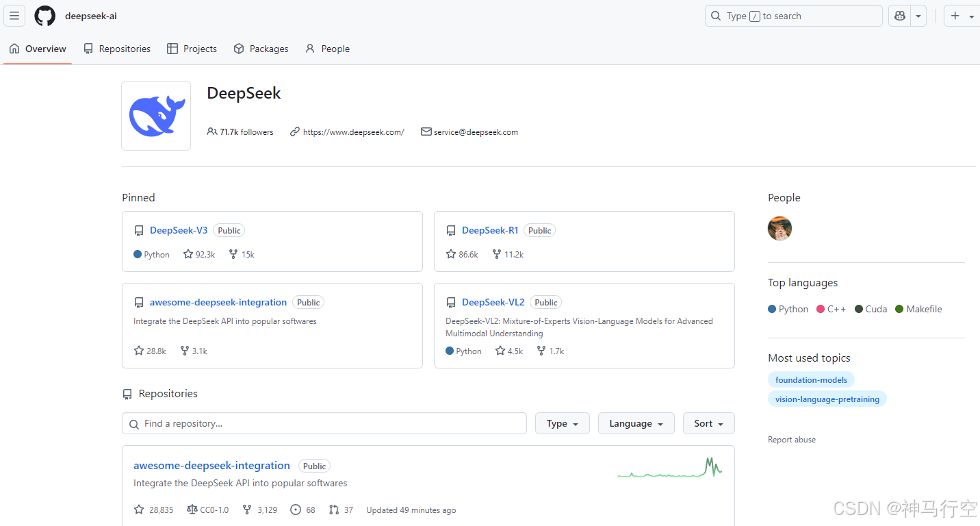Click the 28.8k stars of pinned awesome-deepseek-integration
Viewport: 980px width, 526px height.
(150, 351)
